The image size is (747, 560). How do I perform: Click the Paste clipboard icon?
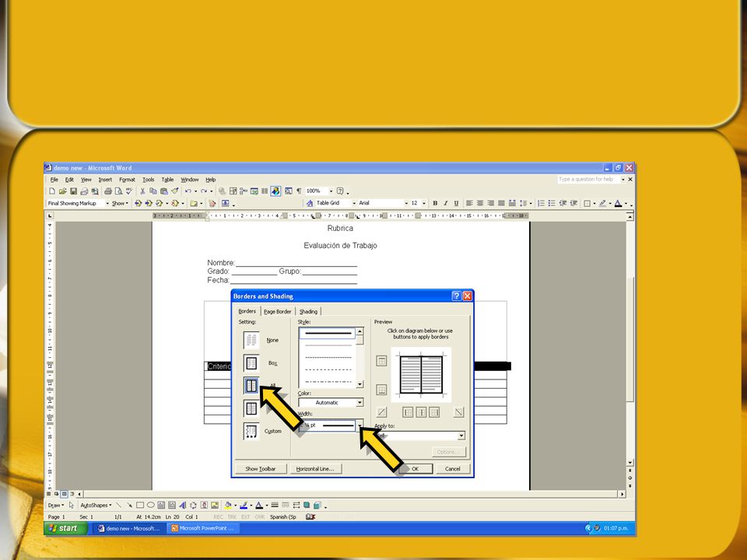pyautogui.click(x=164, y=191)
